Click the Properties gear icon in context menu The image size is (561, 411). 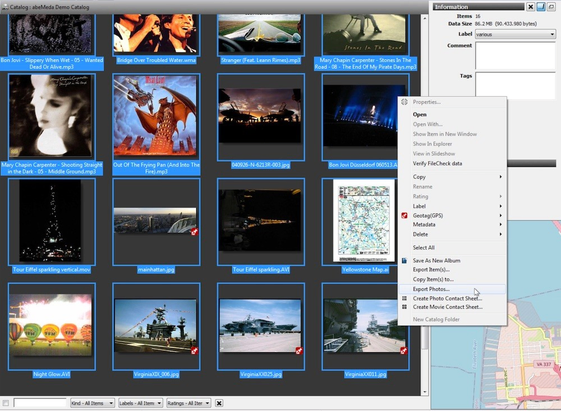point(404,102)
